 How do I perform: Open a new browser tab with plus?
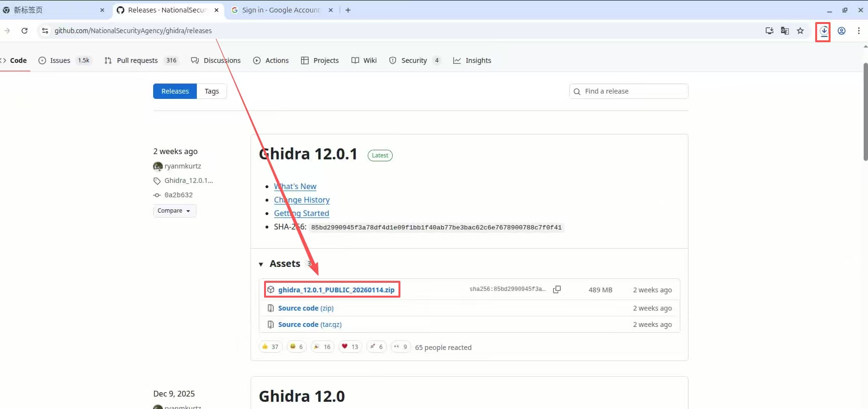348,10
